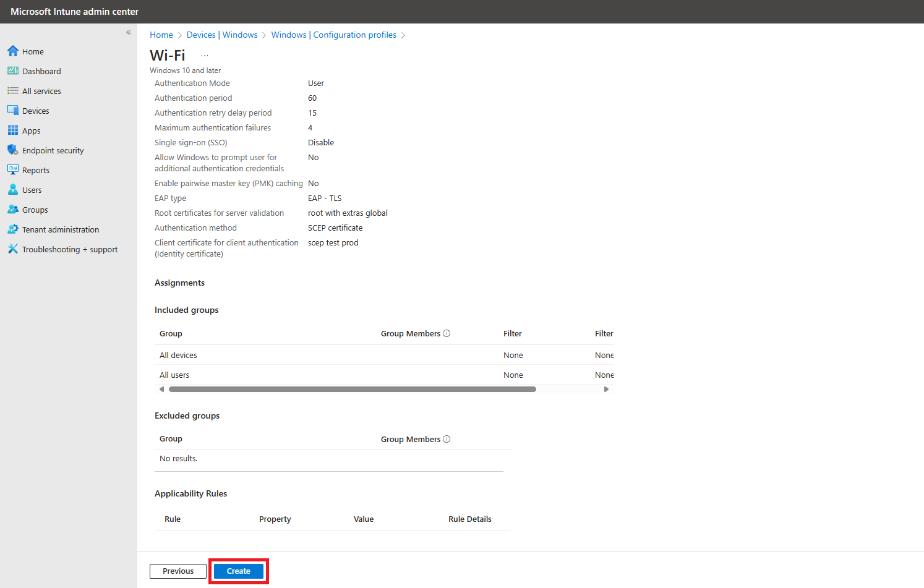Click 'root with extras global' certificate value
924x588 pixels.
click(348, 213)
